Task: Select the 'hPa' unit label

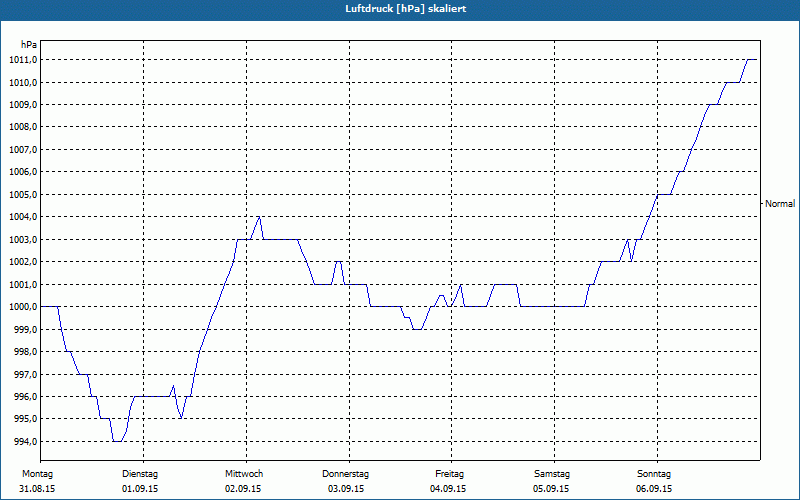Action: coord(29,45)
